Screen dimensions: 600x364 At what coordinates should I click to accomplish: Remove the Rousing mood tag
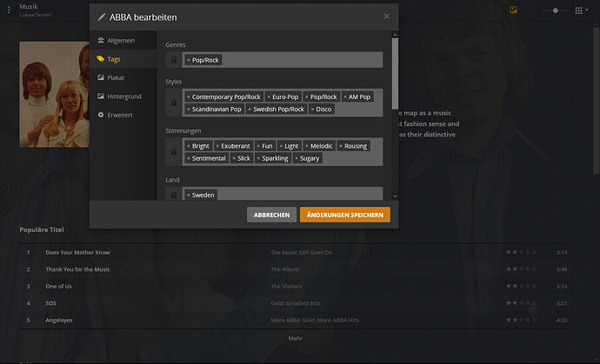pyautogui.click(x=341, y=146)
